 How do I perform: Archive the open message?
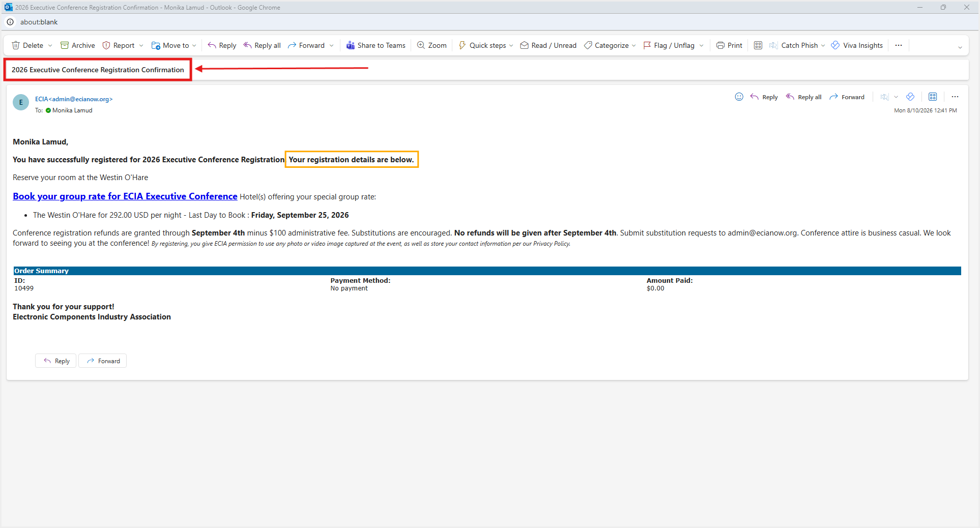77,45
